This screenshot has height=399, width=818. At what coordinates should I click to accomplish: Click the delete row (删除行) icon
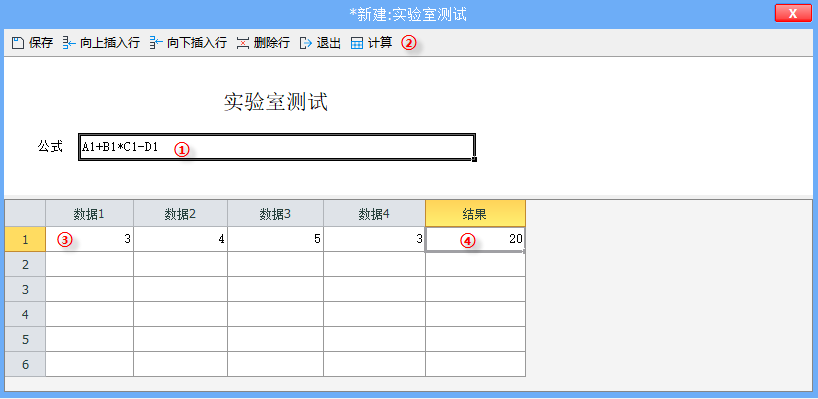pos(242,43)
